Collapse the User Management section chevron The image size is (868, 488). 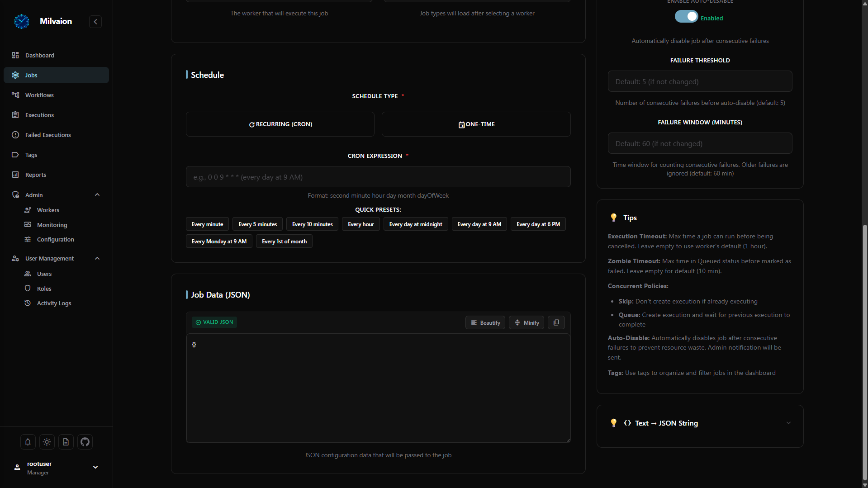click(97, 258)
